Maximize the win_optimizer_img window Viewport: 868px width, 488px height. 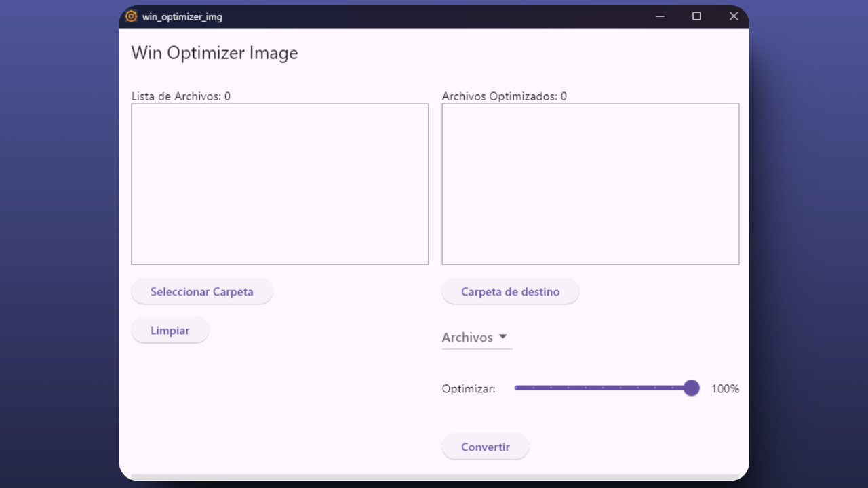coord(696,16)
